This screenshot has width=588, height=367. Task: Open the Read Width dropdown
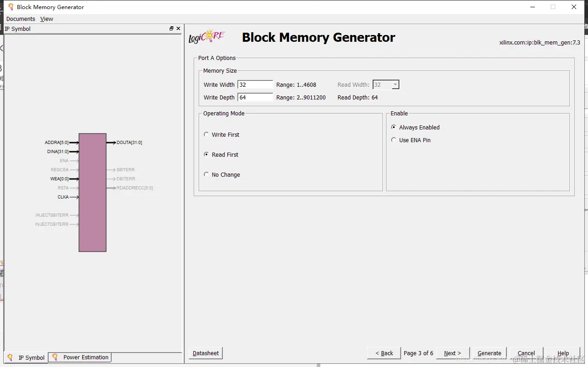pyautogui.click(x=395, y=84)
